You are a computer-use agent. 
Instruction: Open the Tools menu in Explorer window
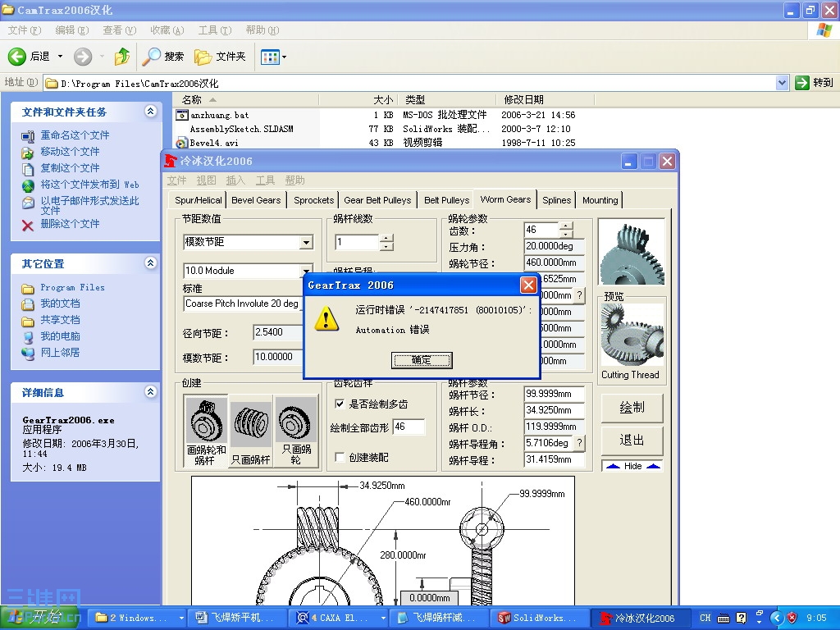pos(215,30)
